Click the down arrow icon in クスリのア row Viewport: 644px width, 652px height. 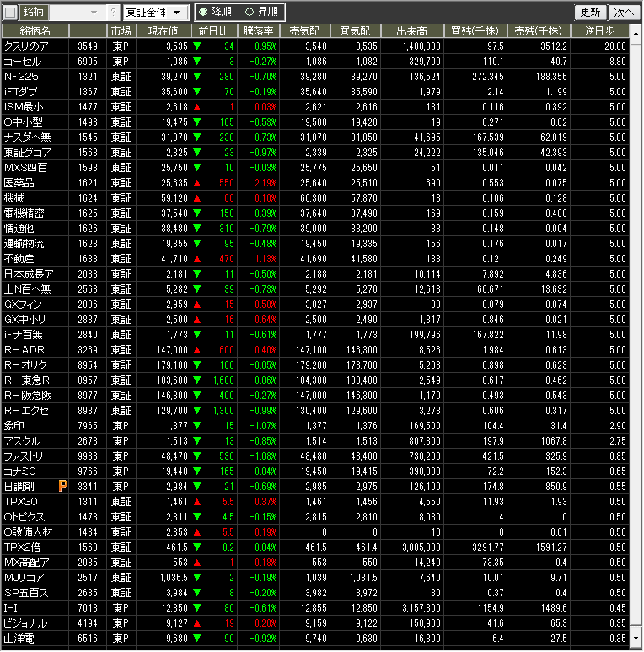pyautogui.click(x=197, y=46)
